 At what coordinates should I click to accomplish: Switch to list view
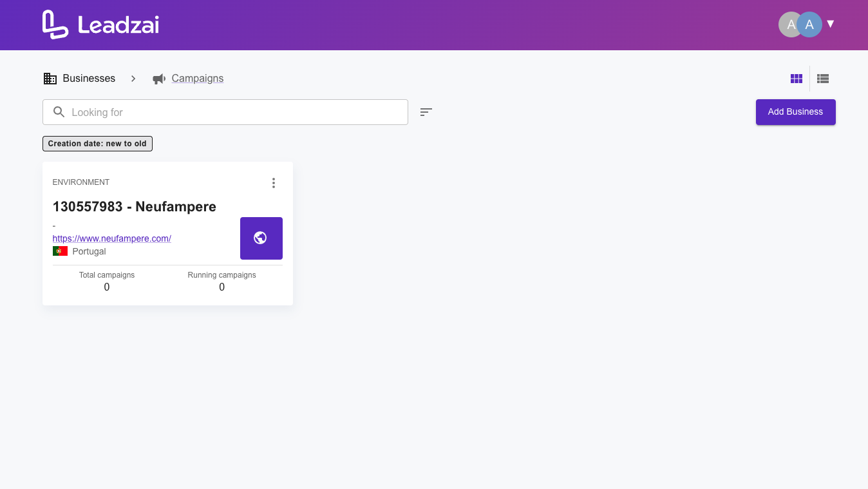pyautogui.click(x=823, y=79)
